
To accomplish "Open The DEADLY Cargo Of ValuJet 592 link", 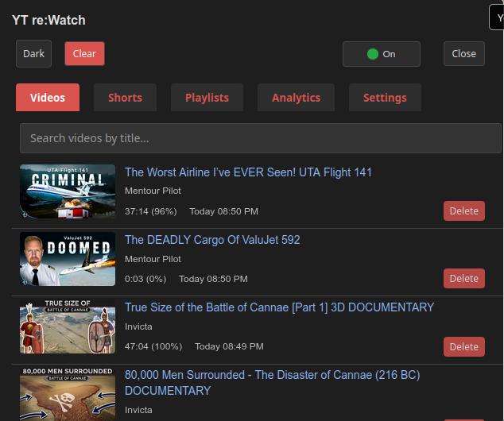I will click(212, 240).
